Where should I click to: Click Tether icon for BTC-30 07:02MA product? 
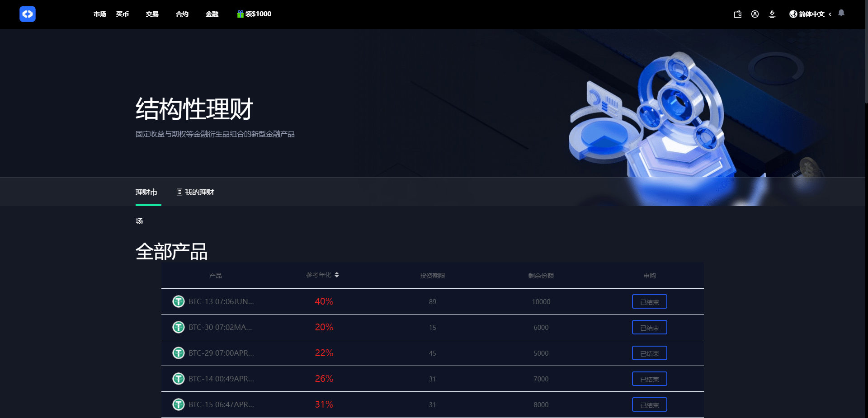(x=179, y=327)
